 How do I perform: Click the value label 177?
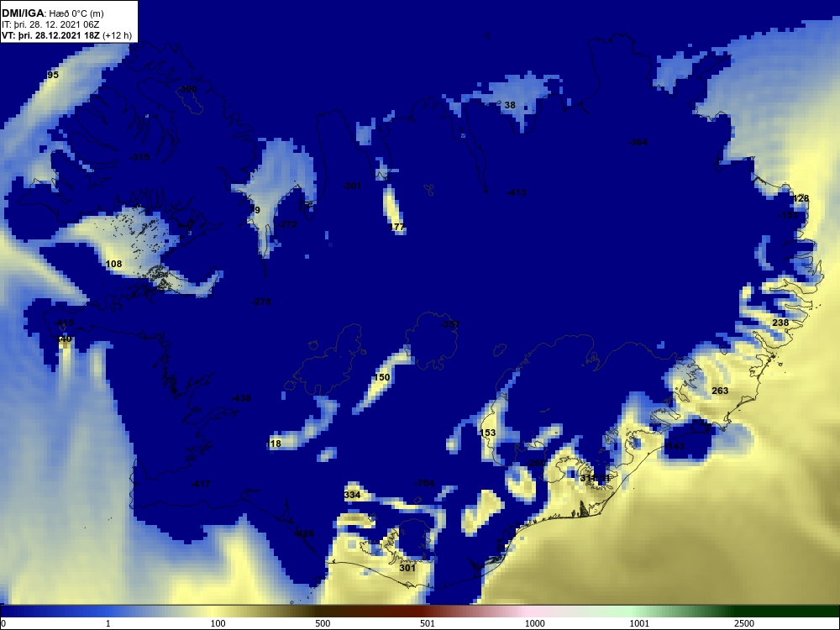point(397,227)
